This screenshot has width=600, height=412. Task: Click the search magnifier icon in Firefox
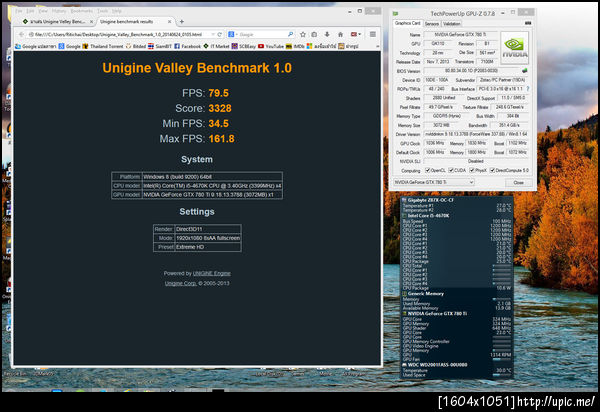(x=290, y=34)
